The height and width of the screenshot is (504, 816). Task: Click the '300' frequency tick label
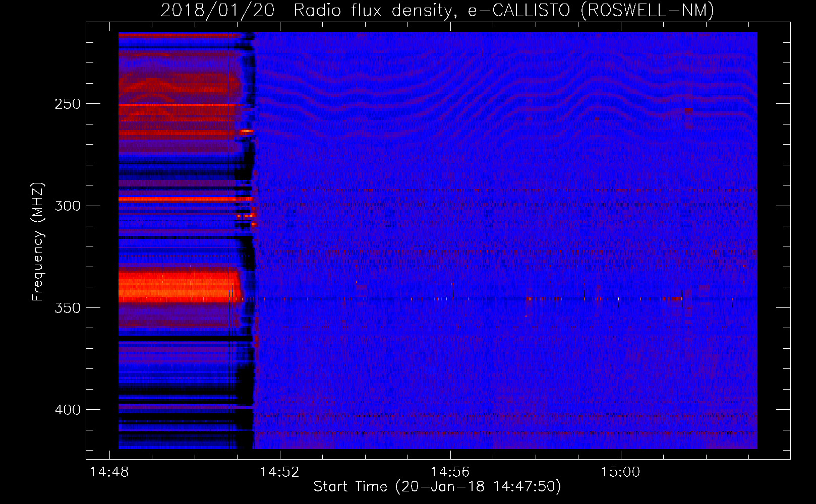(67, 206)
